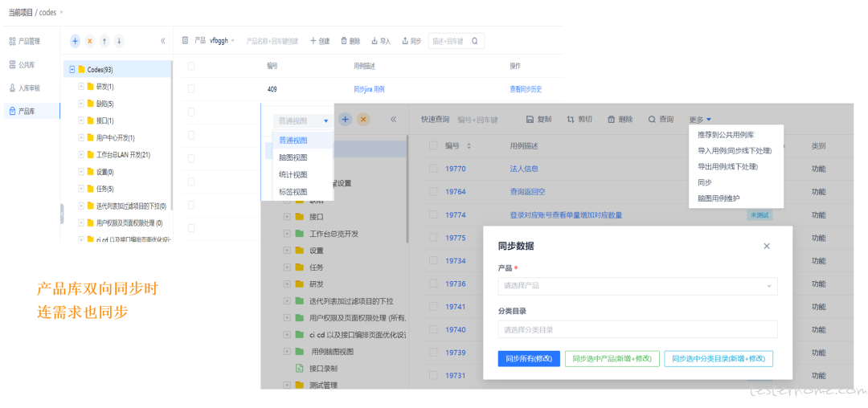Tick the checkbox for case 19775

[x=433, y=238]
